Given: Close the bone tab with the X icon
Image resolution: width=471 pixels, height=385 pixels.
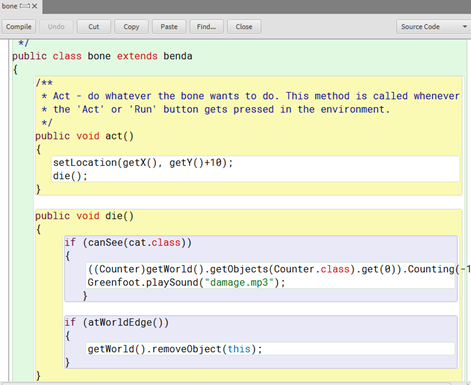Looking at the screenshot, I should (34, 6).
